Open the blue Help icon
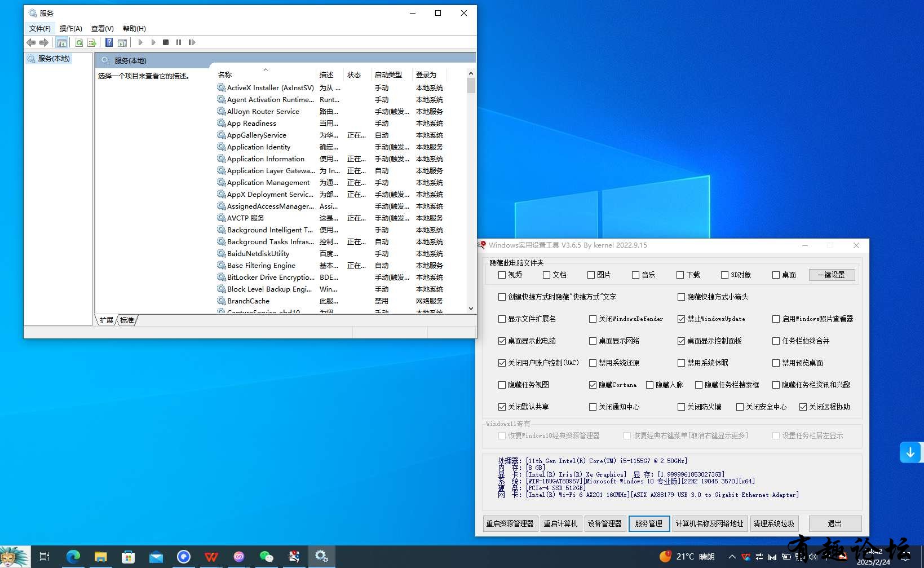 (x=109, y=42)
